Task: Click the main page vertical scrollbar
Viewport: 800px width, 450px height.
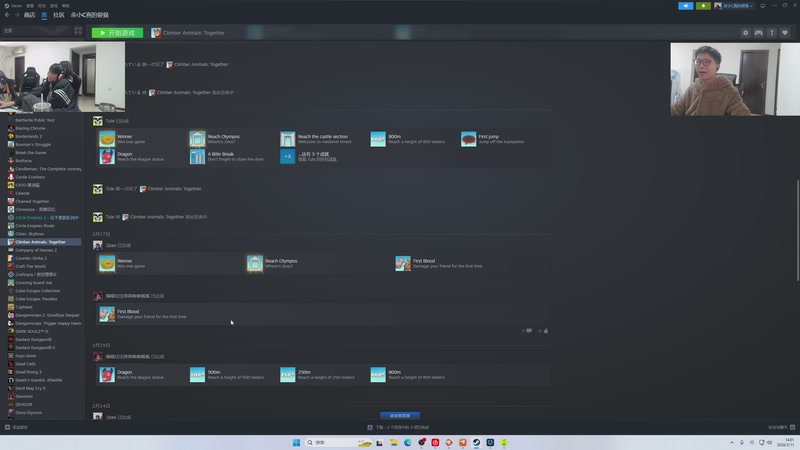Action: click(x=797, y=230)
